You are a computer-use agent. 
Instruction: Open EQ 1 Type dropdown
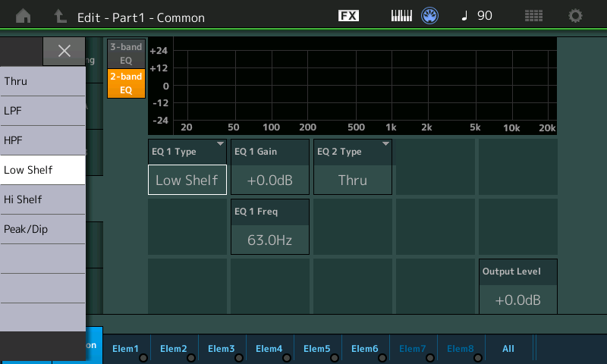187,167
